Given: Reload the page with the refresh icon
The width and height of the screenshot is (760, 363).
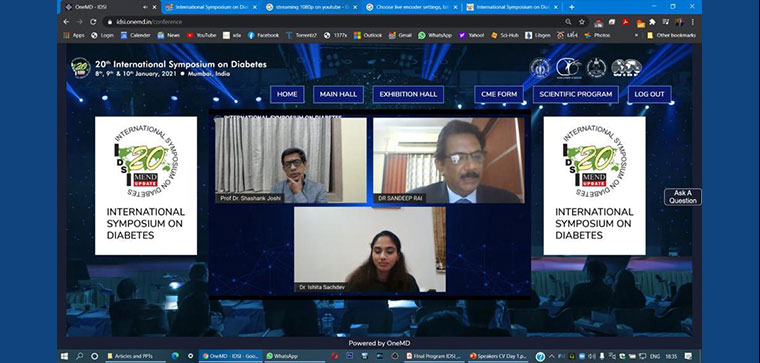Looking at the screenshot, I should click(93, 22).
